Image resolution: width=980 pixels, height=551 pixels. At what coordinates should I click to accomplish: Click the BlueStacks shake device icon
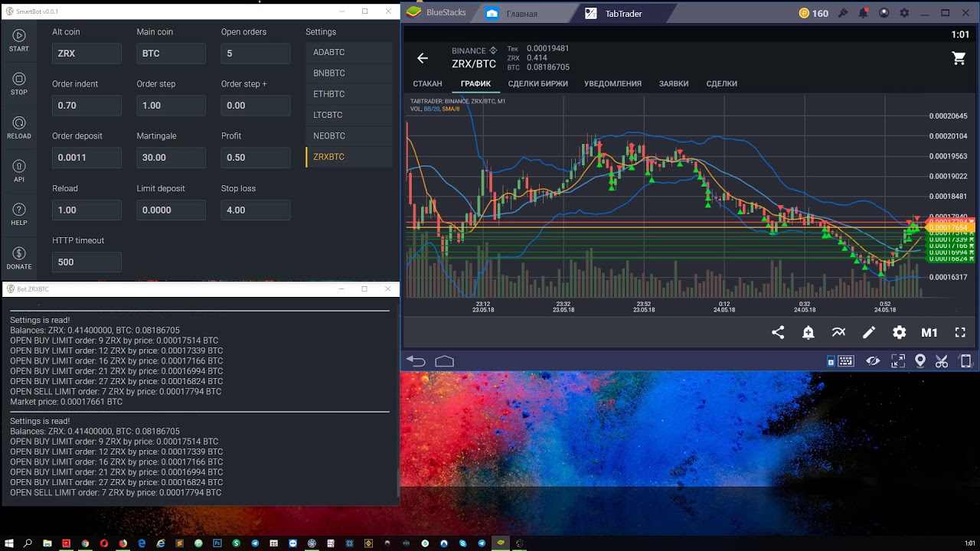[x=965, y=361]
